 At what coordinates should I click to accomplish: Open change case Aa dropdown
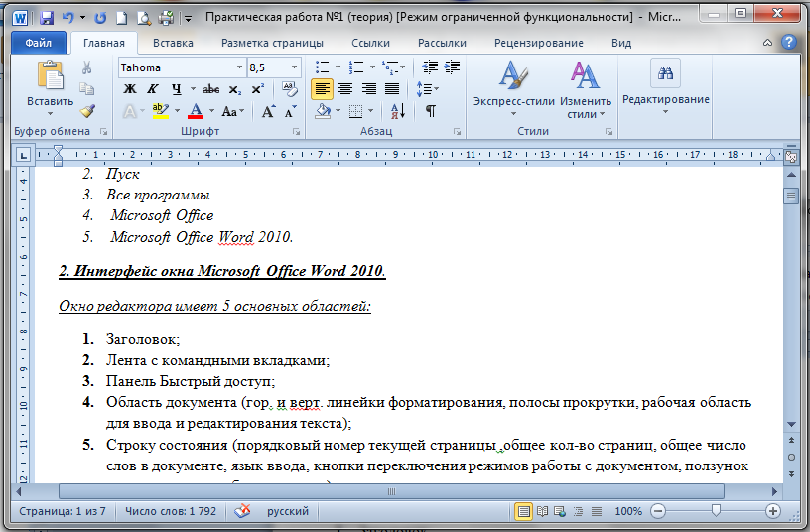tap(232, 111)
